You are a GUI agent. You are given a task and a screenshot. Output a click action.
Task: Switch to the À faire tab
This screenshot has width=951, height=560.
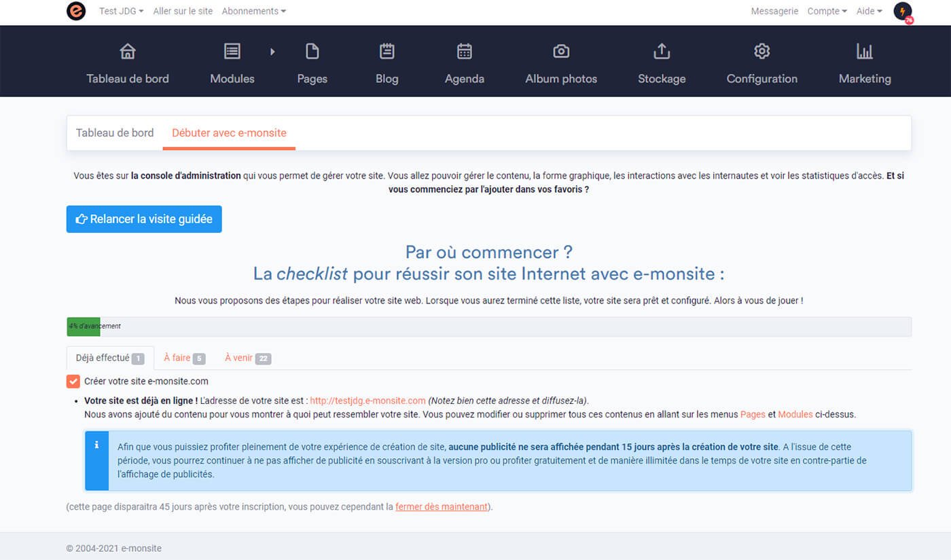(x=185, y=358)
